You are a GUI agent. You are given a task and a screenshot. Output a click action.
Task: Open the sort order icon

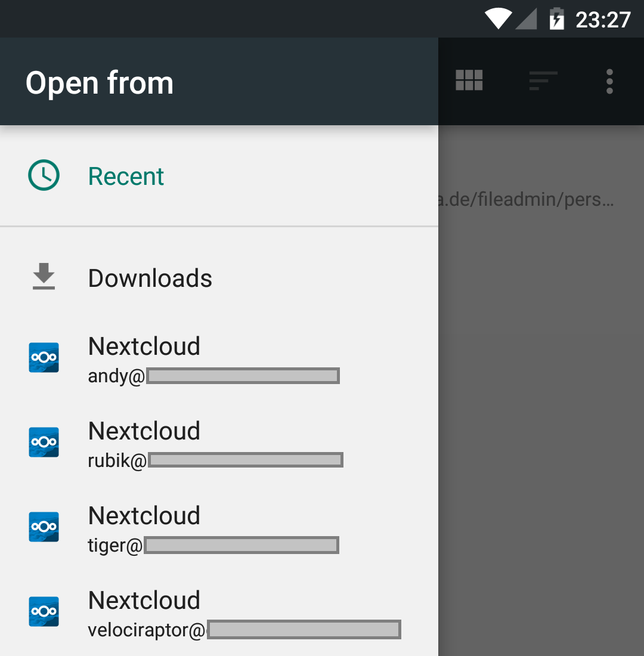543,81
